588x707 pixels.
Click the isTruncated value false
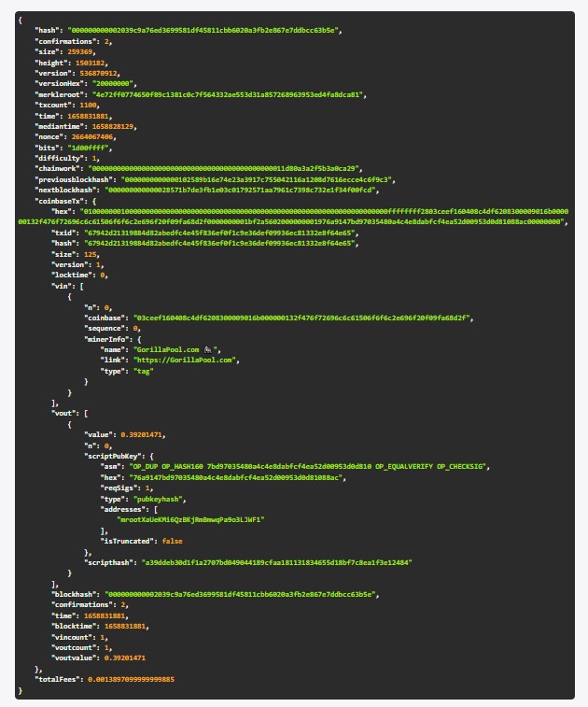172,541
